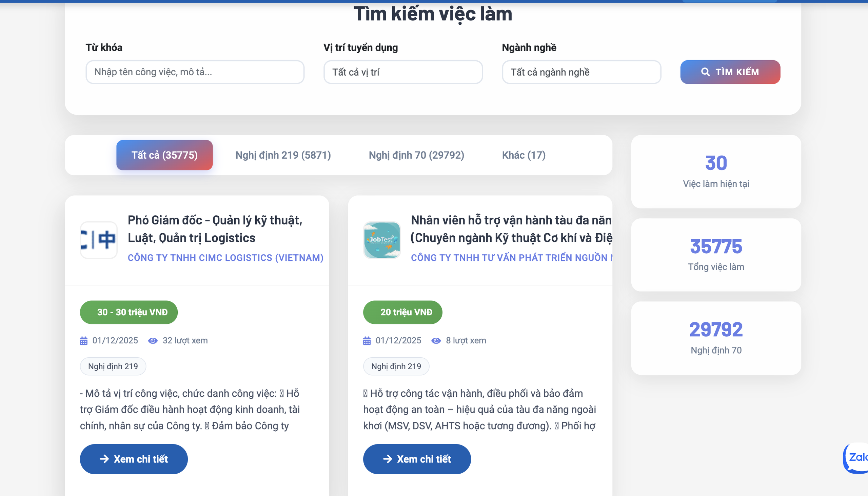Viewport: 868px width, 496px height.
Task: Click the eye icon next to 8 lượt xem
Action: (436, 340)
